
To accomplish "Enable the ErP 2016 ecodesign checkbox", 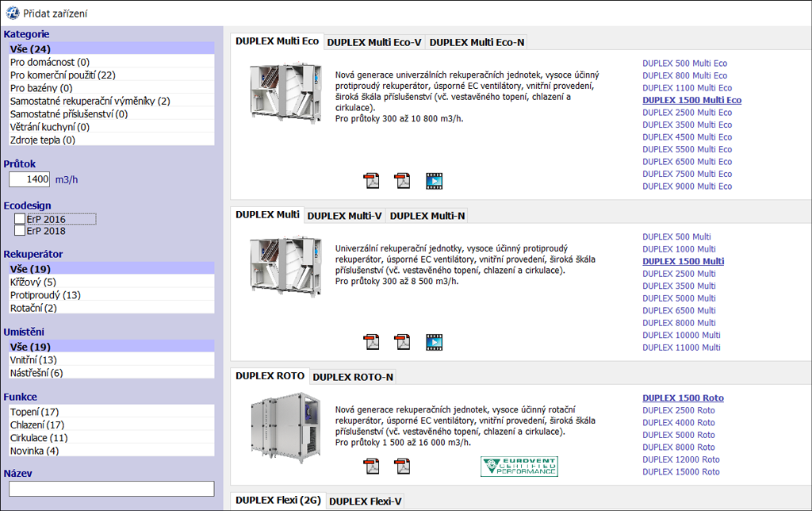I will pyautogui.click(x=20, y=219).
